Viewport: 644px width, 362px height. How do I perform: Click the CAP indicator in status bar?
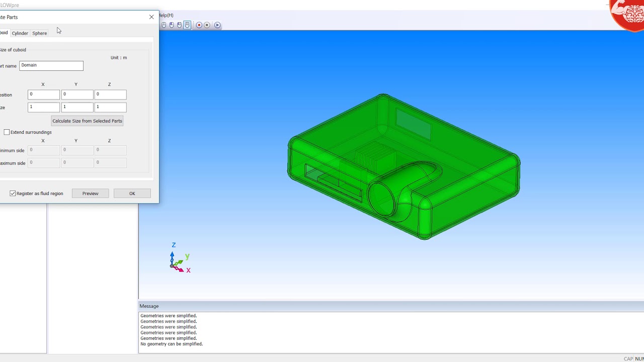(x=628, y=359)
